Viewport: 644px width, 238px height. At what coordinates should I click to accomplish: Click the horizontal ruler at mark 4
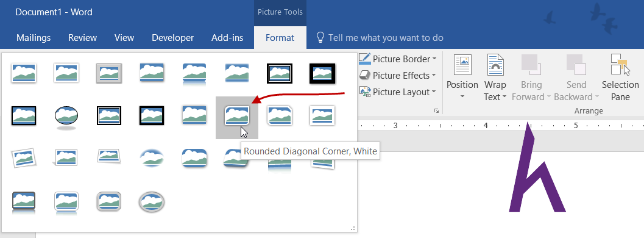(486, 125)
